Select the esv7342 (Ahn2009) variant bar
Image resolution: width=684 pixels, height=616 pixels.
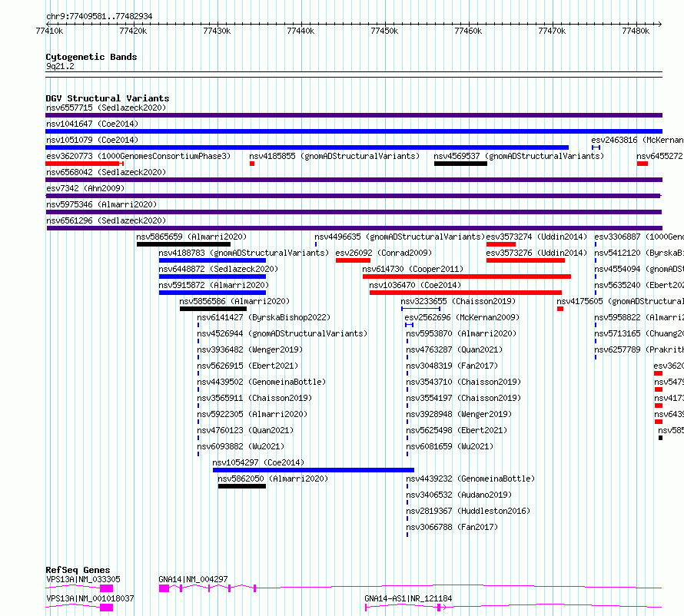click(353, 196)
